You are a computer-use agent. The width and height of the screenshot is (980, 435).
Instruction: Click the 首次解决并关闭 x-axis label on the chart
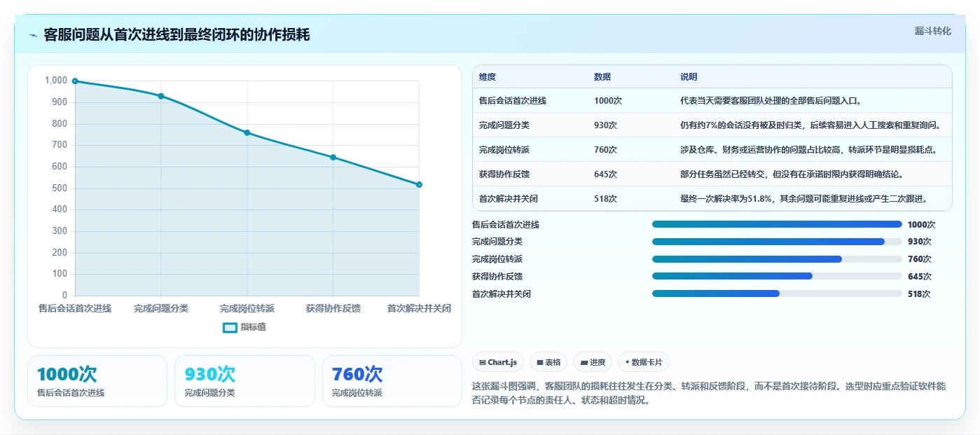tap(419, 308)
